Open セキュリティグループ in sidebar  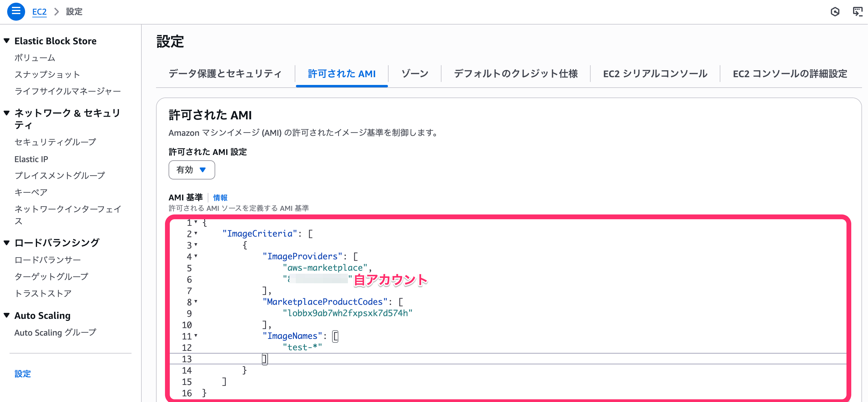click(55, 142)
